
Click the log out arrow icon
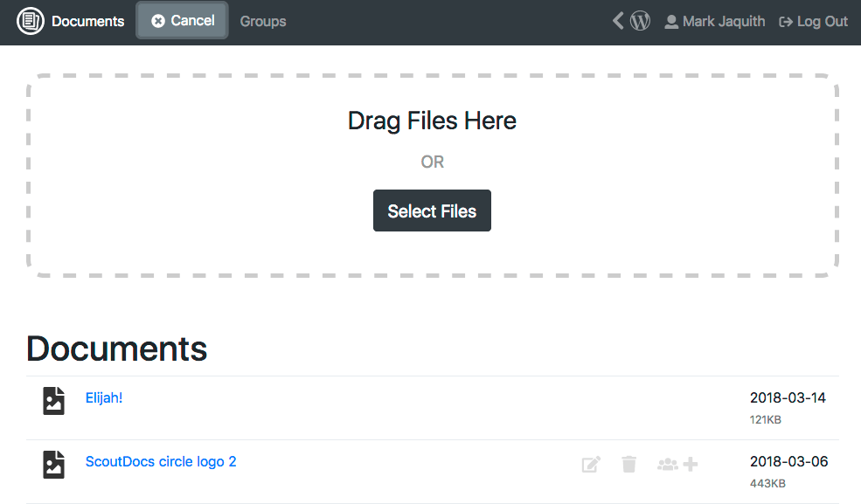point(785,20)
